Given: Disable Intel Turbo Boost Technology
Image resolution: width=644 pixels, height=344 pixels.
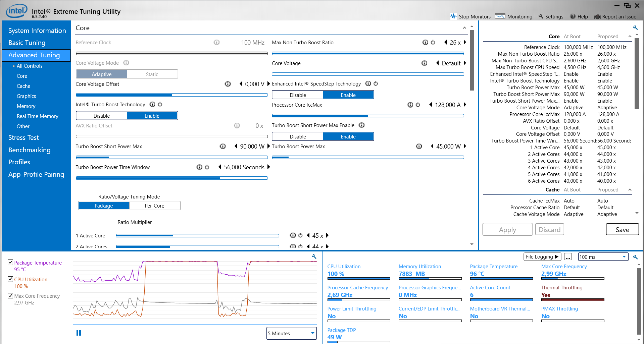Looking at the screenshot, I should (x=102, y=116).
